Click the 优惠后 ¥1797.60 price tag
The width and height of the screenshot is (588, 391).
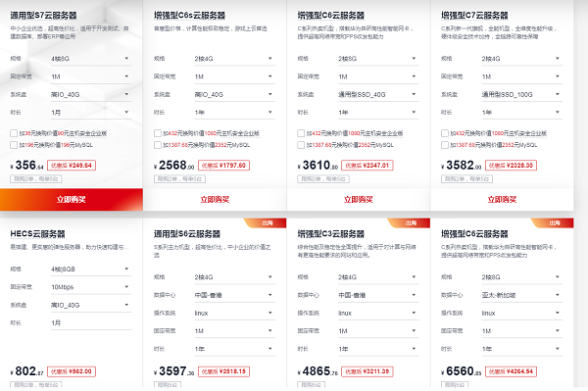click(x=223, y=166)
